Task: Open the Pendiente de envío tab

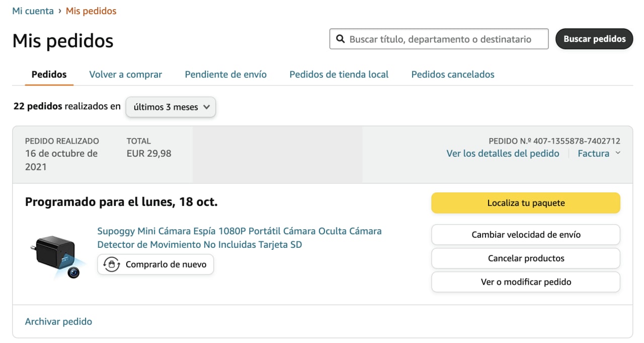Action: click(225, 75)
